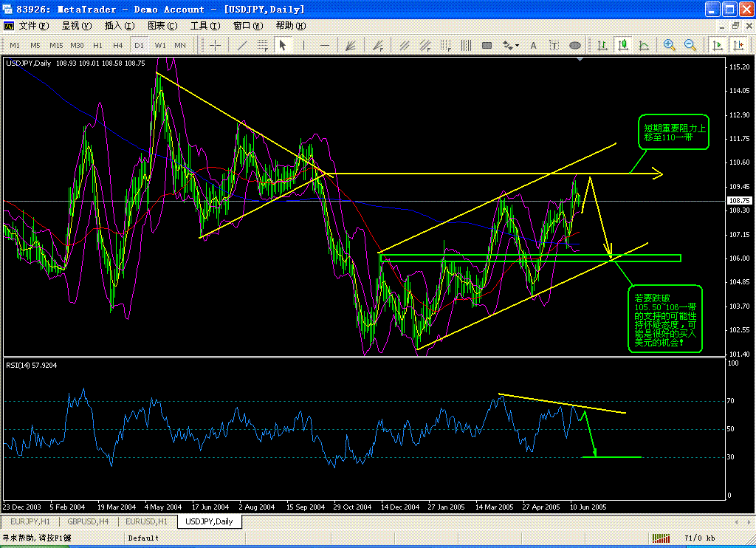The image size is (756, 548).
Task: Toggle chart auto scroll
Action: 716,45
